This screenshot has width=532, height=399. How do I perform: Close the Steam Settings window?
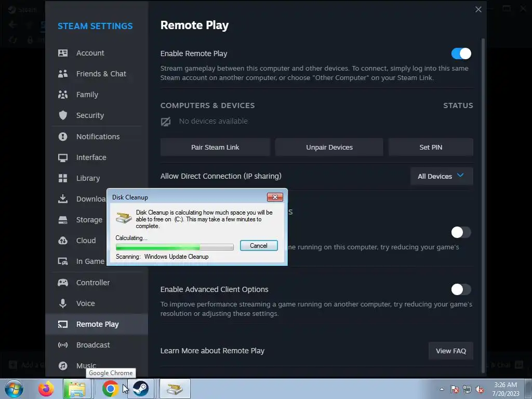(x=478, y=9)
